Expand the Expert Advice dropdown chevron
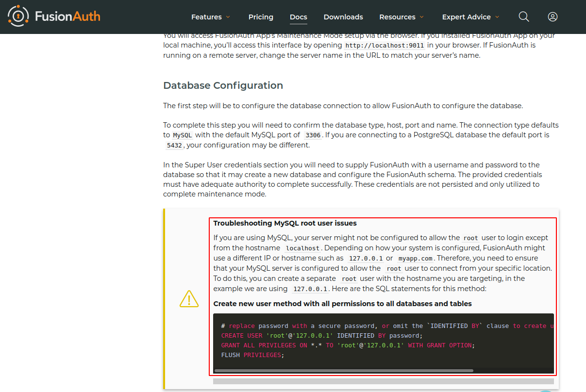Viewport: 586px width, 392px height. [497, 17]
